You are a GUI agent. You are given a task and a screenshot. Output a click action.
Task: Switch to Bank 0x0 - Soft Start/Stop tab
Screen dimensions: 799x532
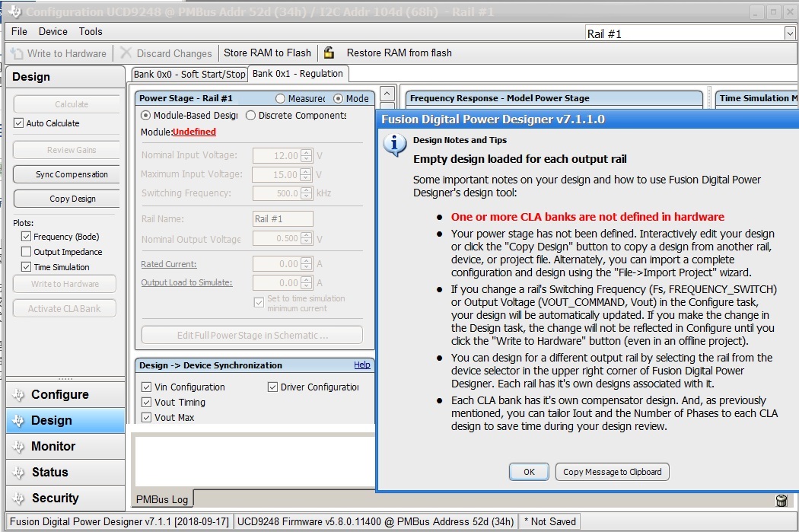pyautogui.click(x=189, y=74)
